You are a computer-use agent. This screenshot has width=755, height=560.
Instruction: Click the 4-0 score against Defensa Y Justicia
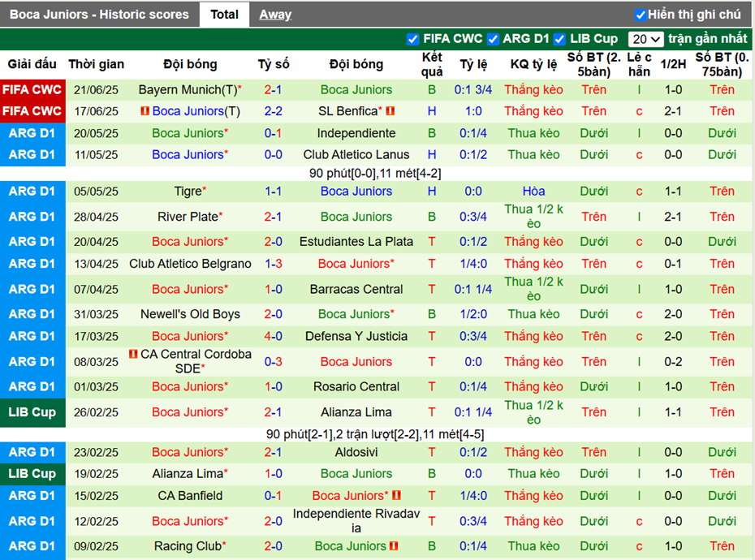coord(273,336)
